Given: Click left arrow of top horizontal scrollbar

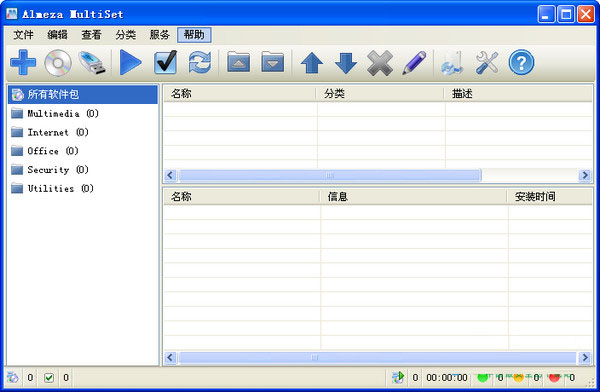Looking at the screenshot, I should coord(170,175).
